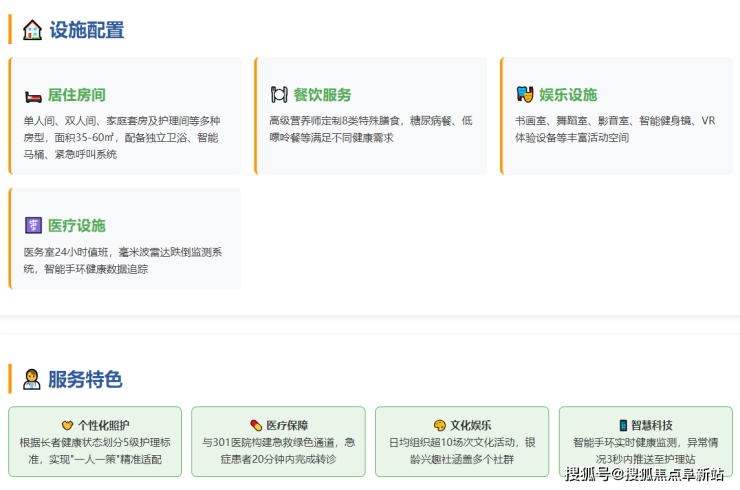Select the 医疗设施 card title
The height and width of the screenshot is (490, 740).
pos(77,225)
